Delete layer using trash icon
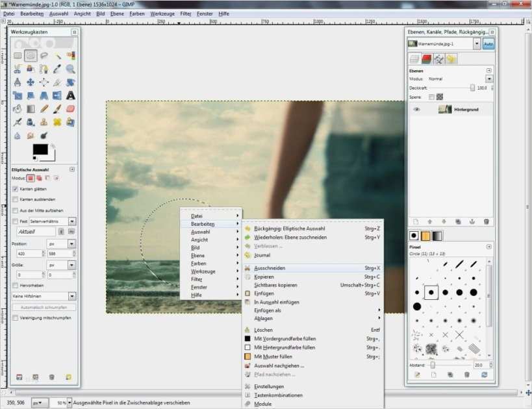Image resolution: width=532 pixels, height=409 pixels. tap(486, 221)
